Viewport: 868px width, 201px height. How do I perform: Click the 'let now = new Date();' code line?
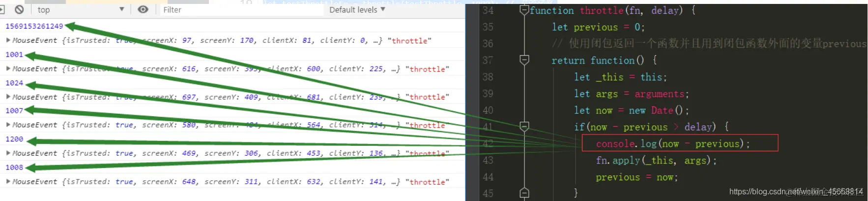click(x=632, y=110)
